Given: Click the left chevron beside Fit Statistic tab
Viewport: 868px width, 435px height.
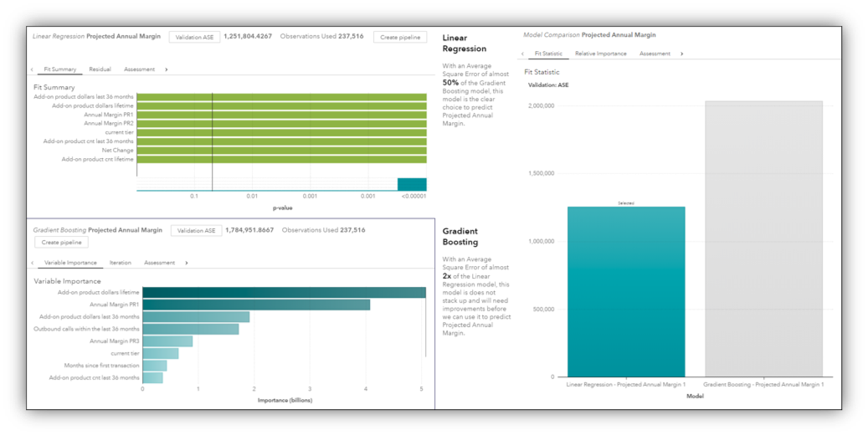Looking at the screenshot, I should click(x=522, y=54).
